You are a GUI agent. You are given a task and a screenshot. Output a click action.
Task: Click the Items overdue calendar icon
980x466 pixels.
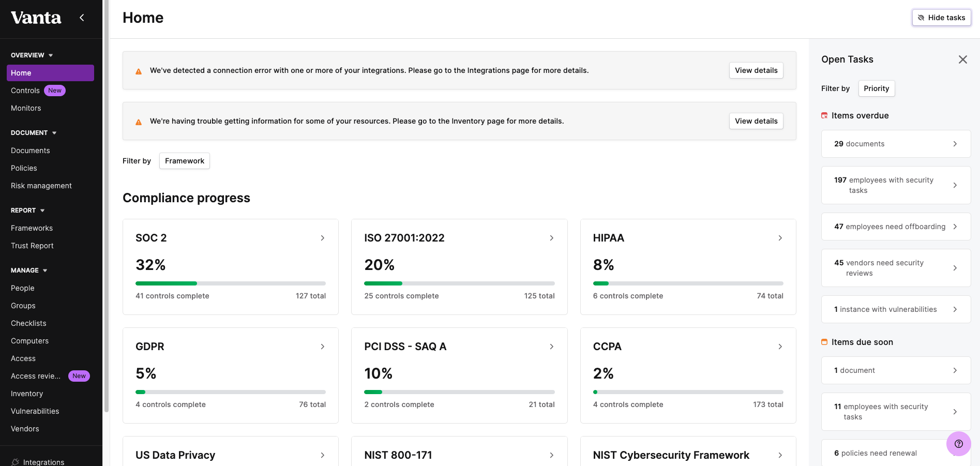pos(824,116)
